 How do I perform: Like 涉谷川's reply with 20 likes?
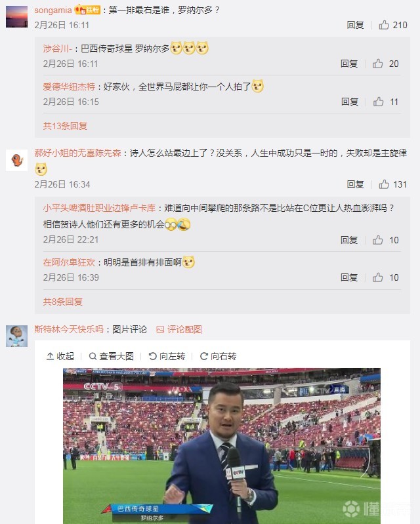tap(378, 64)
